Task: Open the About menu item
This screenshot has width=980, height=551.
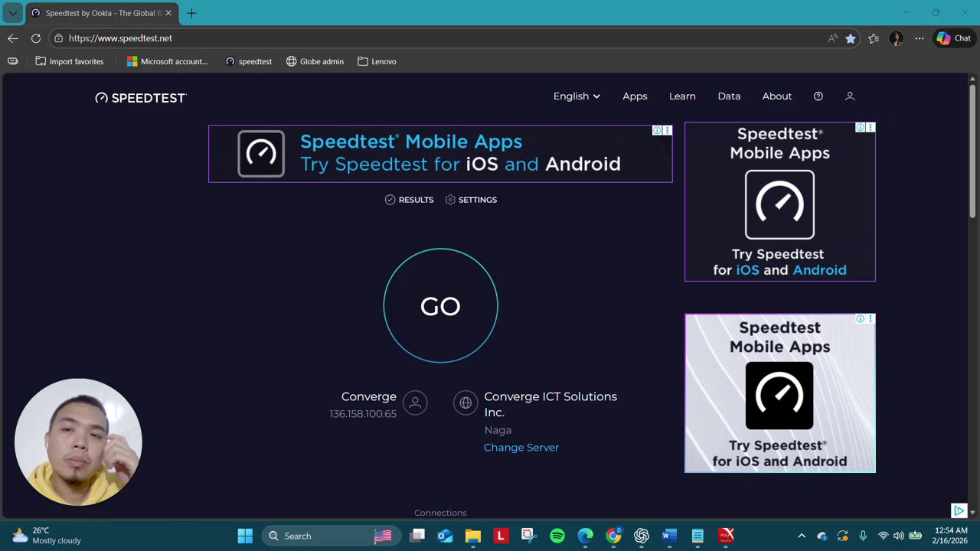Action: [776, 96]
